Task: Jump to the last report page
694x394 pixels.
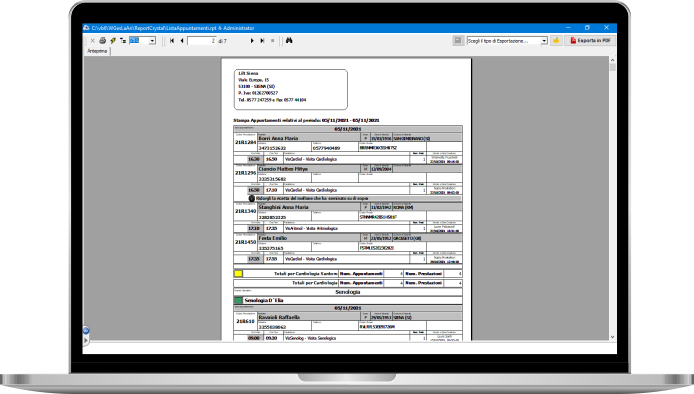Action: (x=262, y=40)
